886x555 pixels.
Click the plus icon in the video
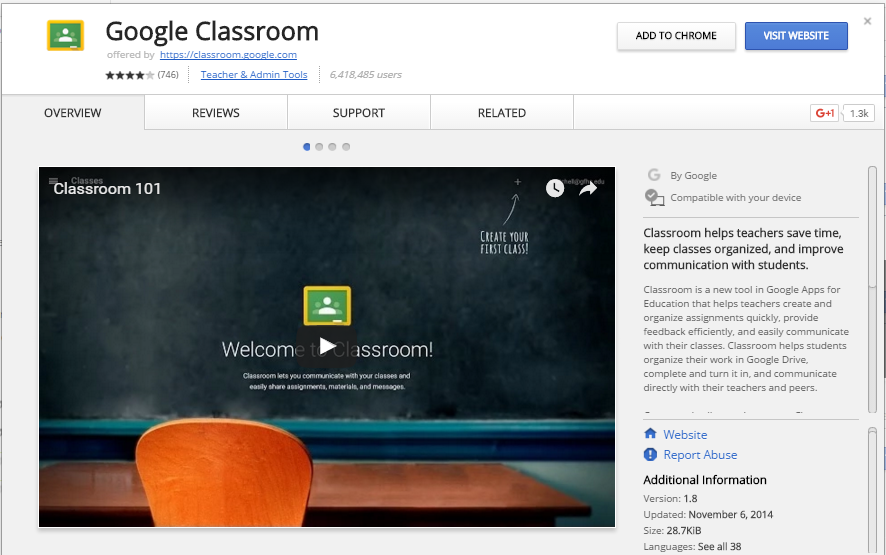click(x=517, y=182)
